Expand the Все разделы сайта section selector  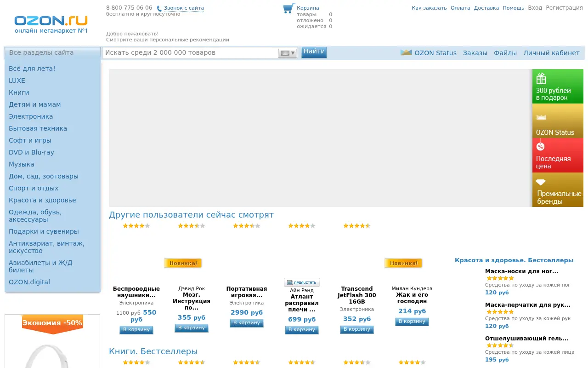pyautogui.click(x=52, y=53)
